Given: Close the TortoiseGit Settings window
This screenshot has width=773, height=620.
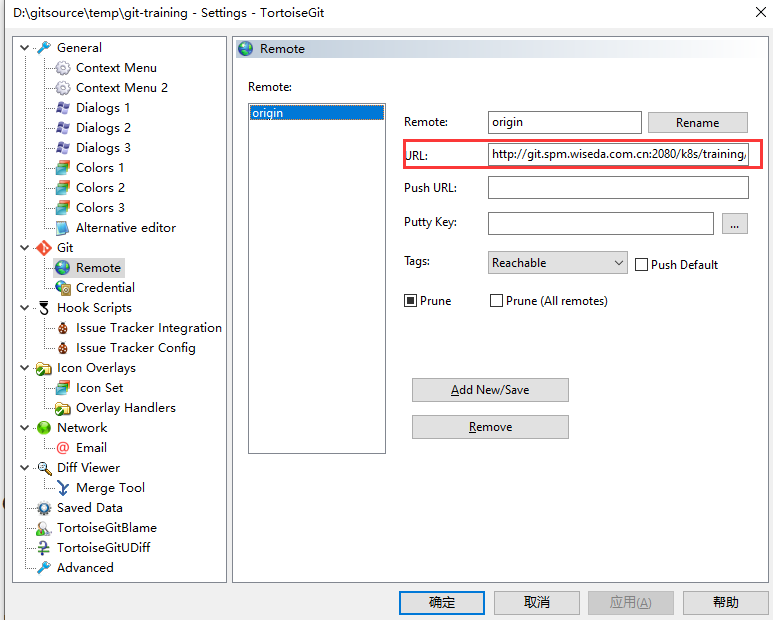Looking at the screenshot, I should [761, 12].
